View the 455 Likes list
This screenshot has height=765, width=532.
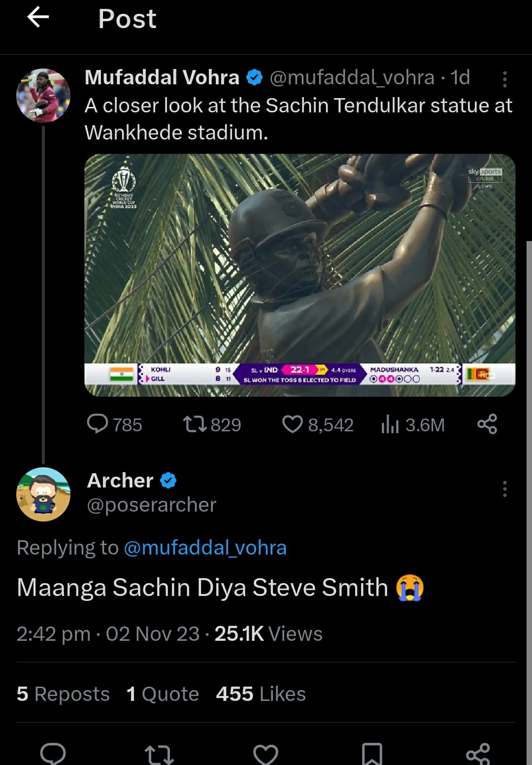pyautogui.click(x=261, y=694)
